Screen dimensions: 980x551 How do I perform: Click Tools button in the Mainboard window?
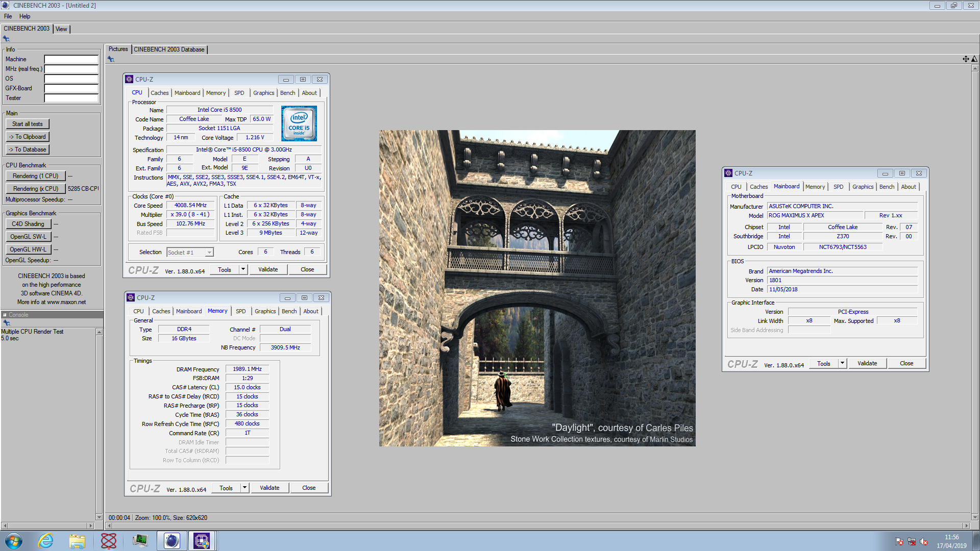coord(824,363)
